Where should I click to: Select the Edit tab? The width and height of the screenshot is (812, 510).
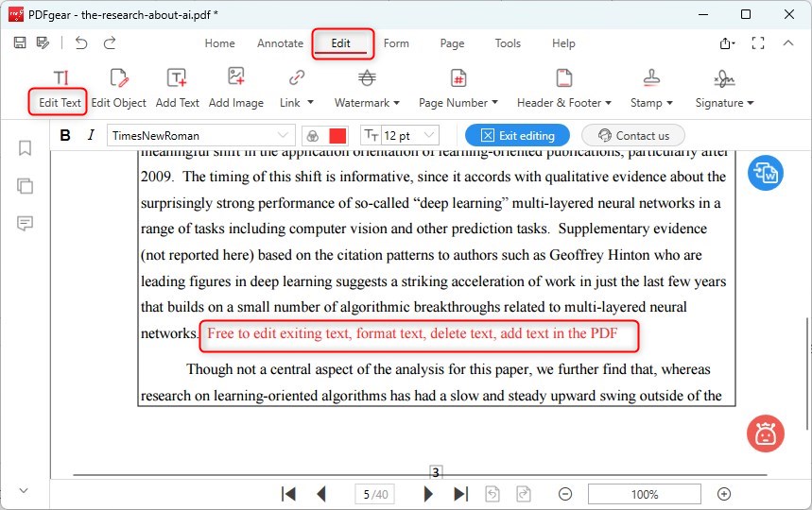click(340, 43)
